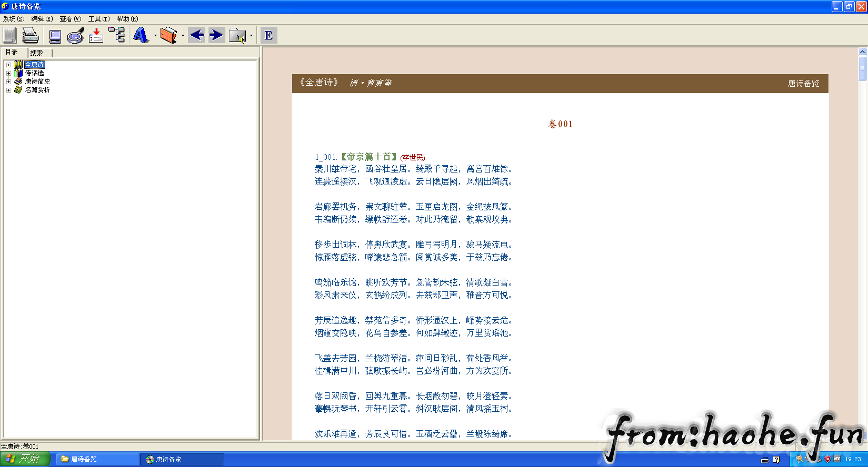Open the 查看 menu

pos(71,19)
